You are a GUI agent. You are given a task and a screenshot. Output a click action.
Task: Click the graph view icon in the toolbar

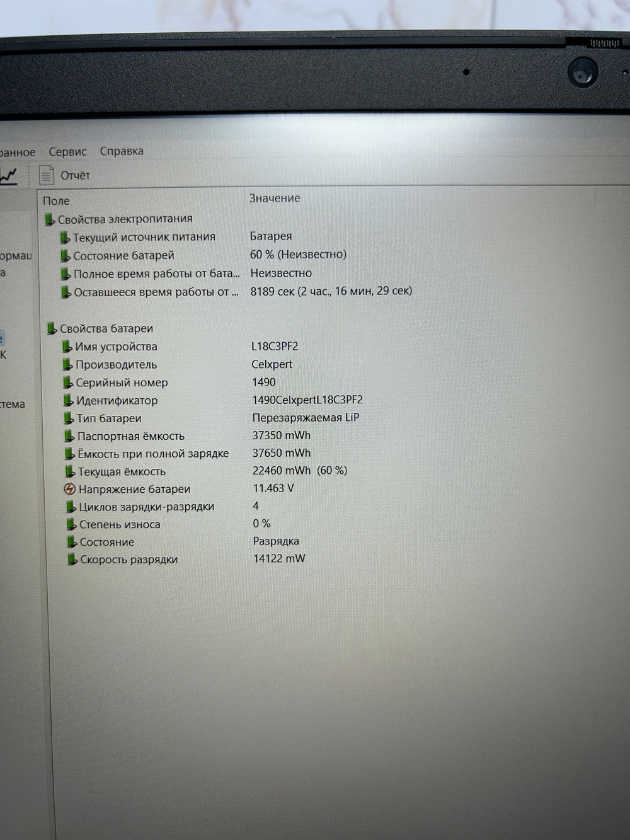[8, 175]
